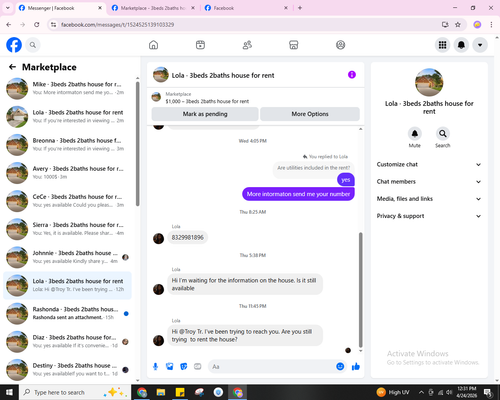Screen dimensions: 500x400
Task: Open the emoji picker smiley
Action: click(340, 367)
